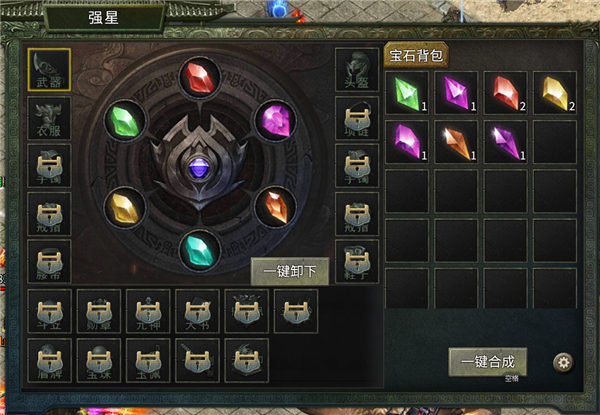
Task: Click the green gem socket on the wheel
Action: tap(125, 121)
